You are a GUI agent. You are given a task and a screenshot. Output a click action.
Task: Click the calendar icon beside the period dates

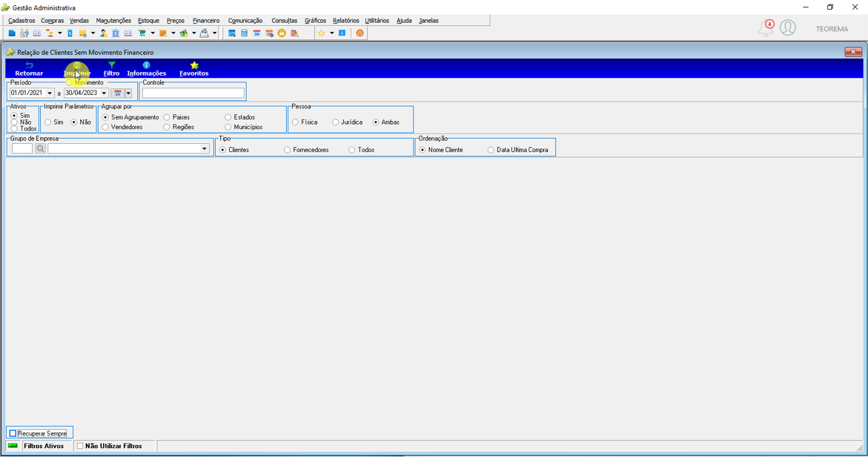pos(117,93)
